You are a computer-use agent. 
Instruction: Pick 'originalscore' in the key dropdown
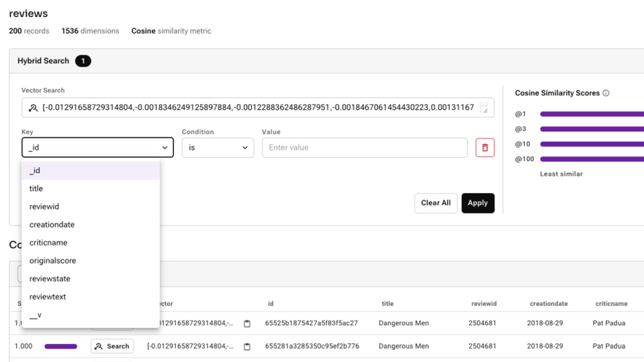coord(53,261)
